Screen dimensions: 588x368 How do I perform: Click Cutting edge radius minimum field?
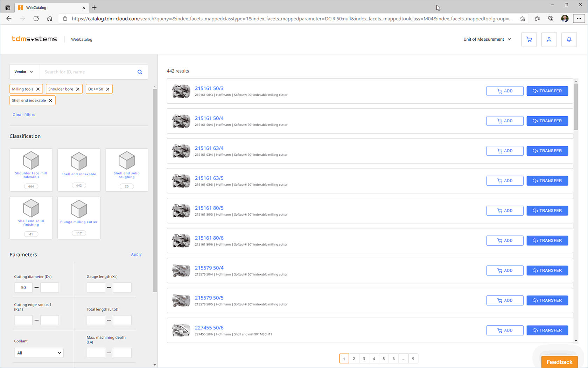pyautogui.click(x=23, y=320)
